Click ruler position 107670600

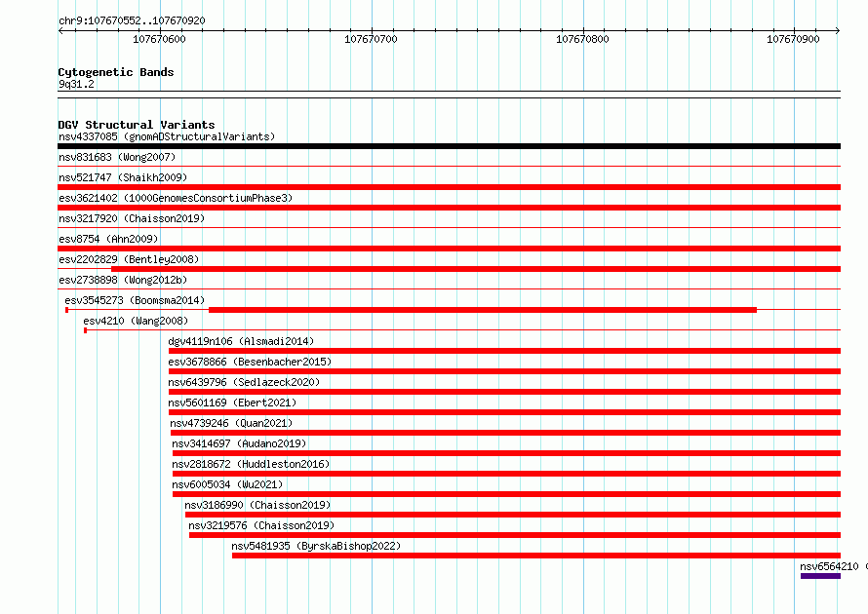[x=159, y=39]
